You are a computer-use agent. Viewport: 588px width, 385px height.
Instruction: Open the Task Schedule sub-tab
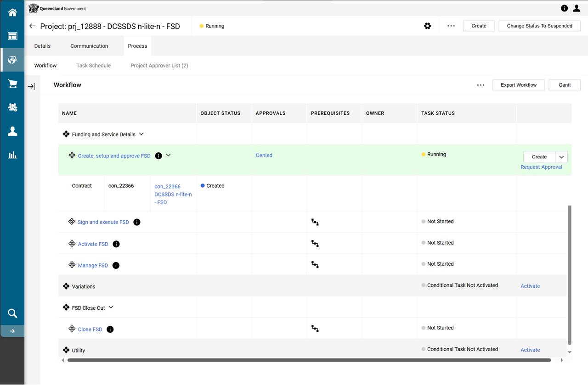pos(93,66)
